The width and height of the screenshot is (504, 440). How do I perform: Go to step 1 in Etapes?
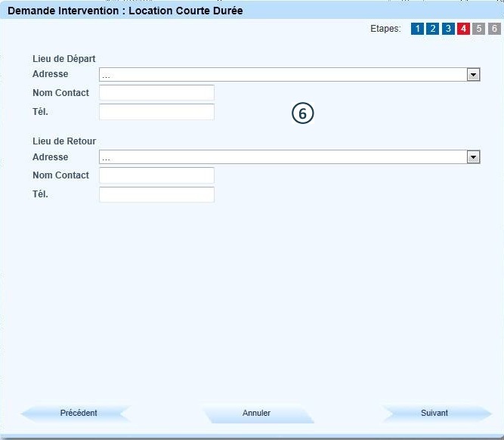coord(417,29)
